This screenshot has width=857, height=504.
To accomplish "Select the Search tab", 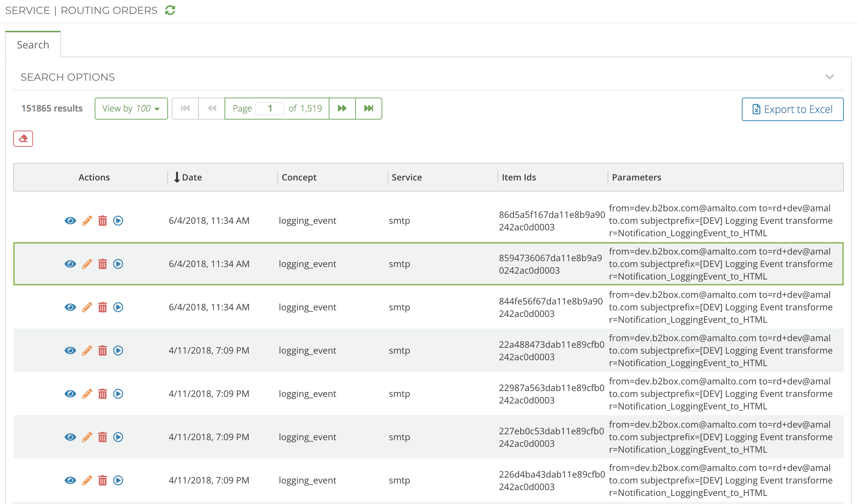I will click(33, 45).
